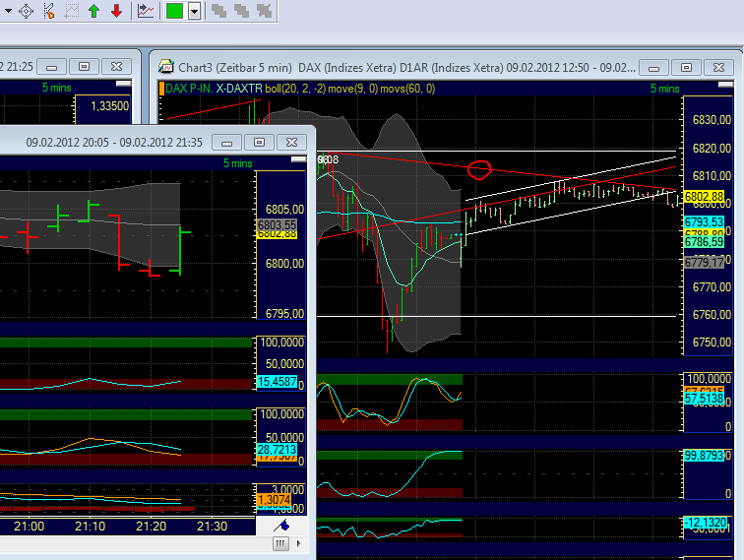Click the green up arrow icon

(x=94, y=11)
